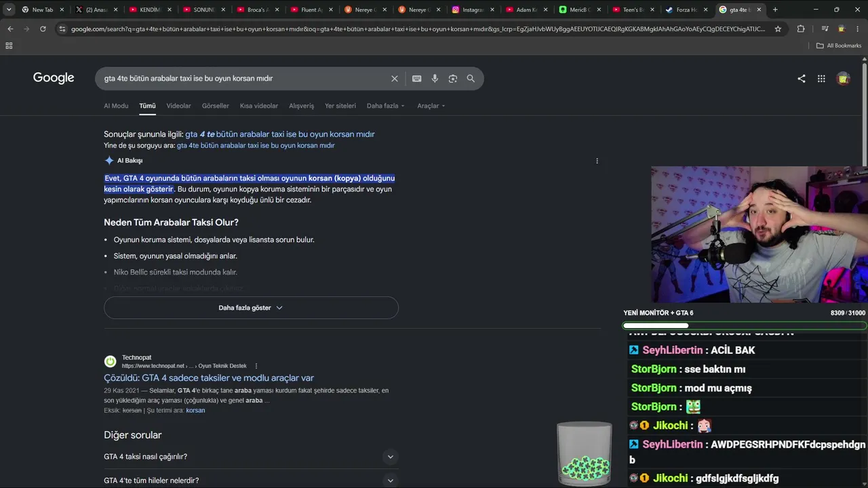Reload the current Google search page
The width and height of the screenshot is (868, 488).
43,29
